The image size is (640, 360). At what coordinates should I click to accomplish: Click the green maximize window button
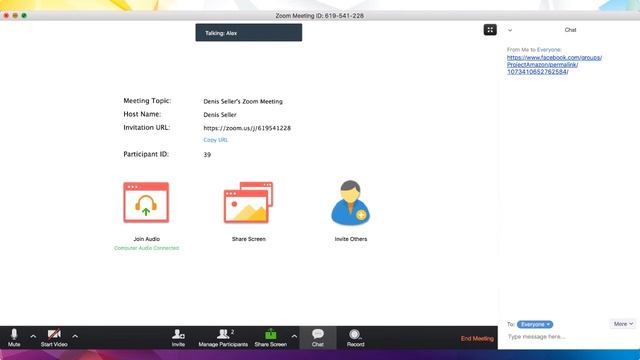point(24,16)
